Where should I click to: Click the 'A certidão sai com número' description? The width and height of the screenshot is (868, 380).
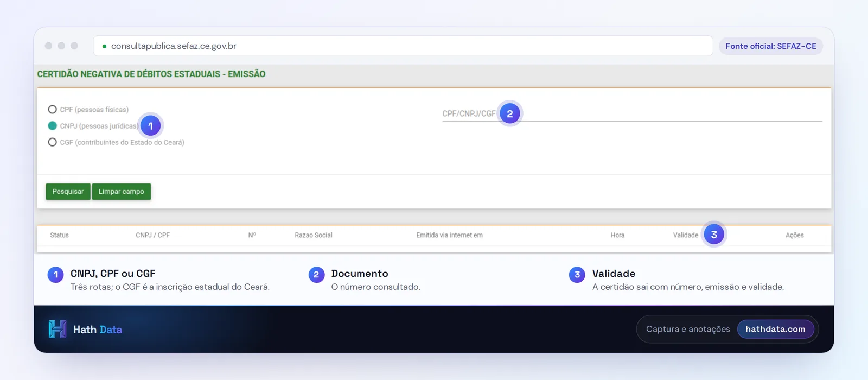point(688,287)
